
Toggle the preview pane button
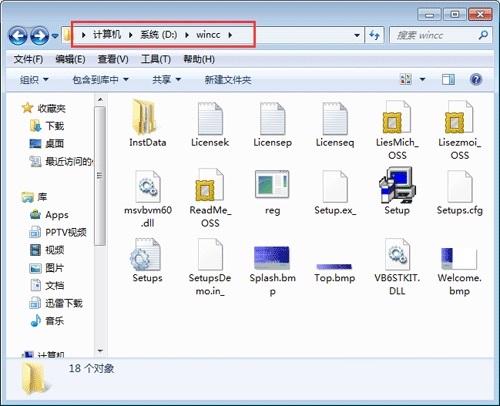click(x=448, y=79)
